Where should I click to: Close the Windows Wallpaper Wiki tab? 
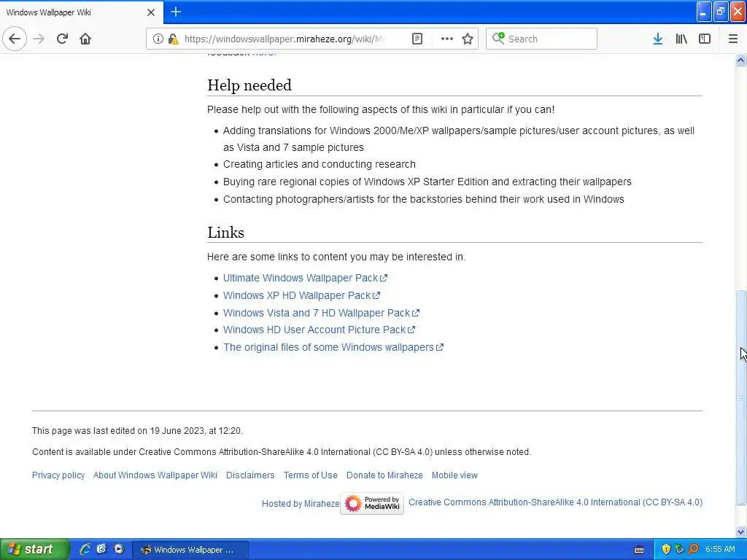pos(151,12)
